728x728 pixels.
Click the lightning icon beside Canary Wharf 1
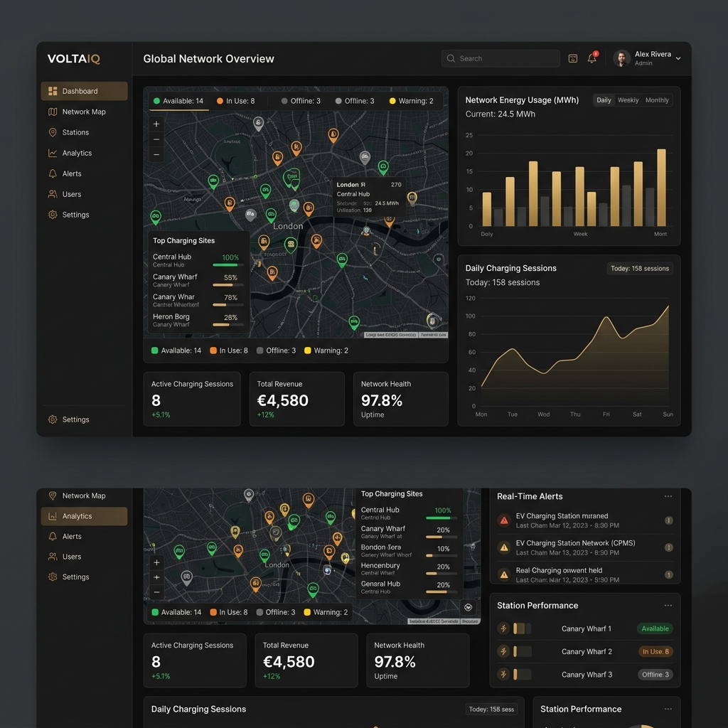503,628
